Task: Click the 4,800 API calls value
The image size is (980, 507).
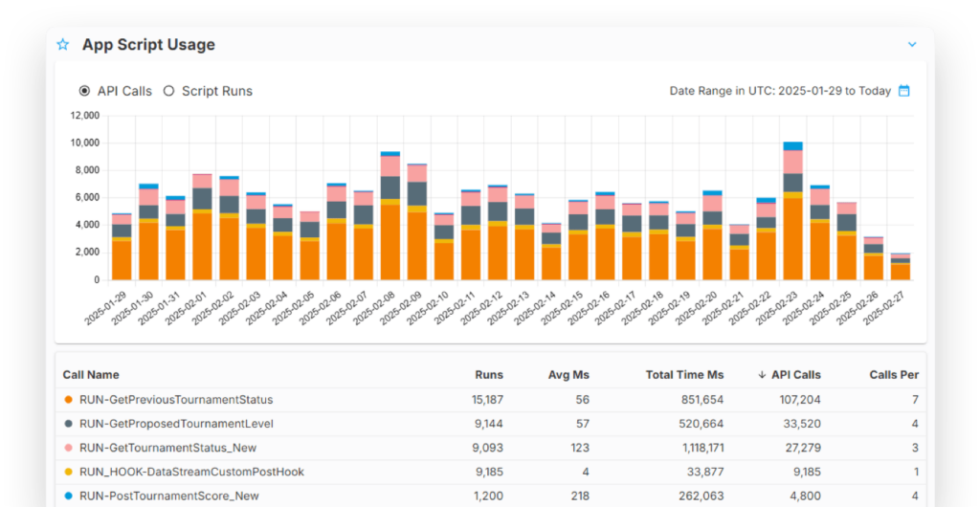Action: (x=805, y=496)
